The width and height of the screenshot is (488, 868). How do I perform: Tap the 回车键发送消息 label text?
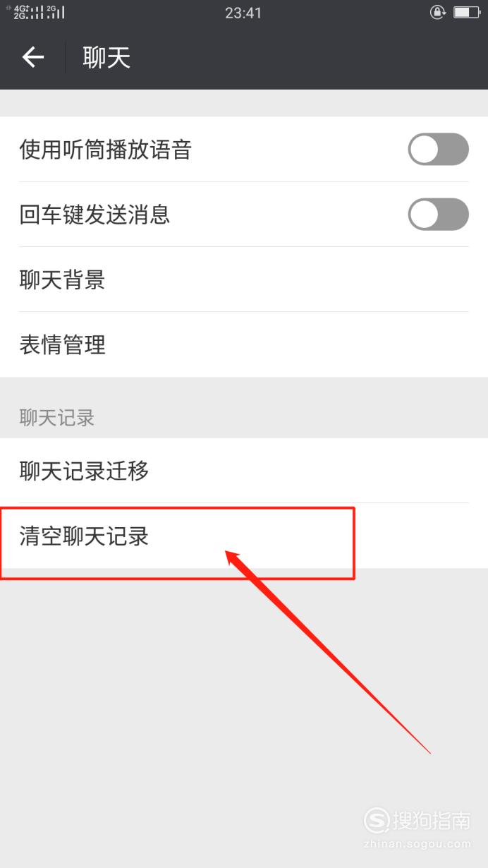coord(95,215)
